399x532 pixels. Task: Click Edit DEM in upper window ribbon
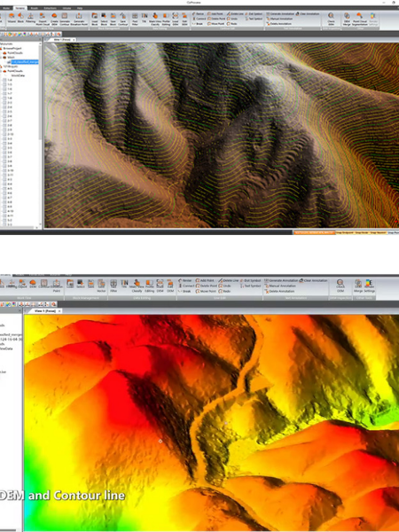pos(184,19)
